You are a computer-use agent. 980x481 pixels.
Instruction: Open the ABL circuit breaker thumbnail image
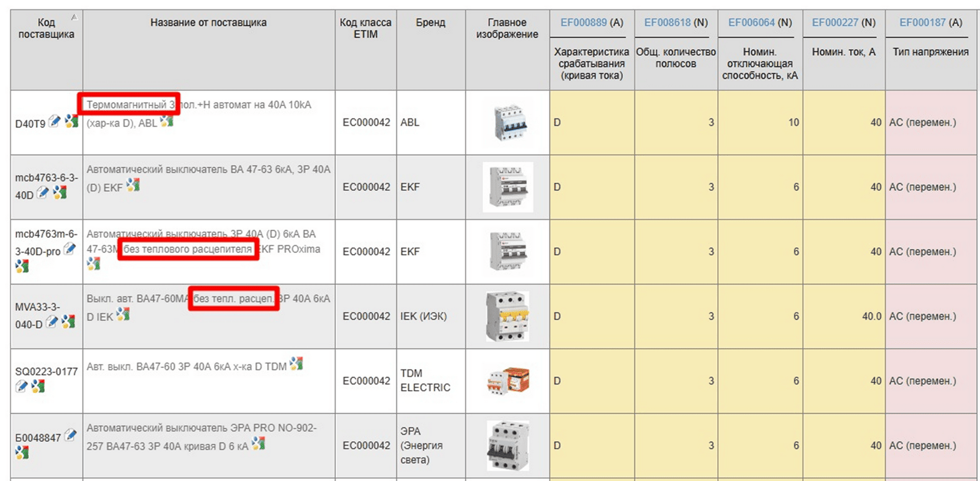point(508,123)
